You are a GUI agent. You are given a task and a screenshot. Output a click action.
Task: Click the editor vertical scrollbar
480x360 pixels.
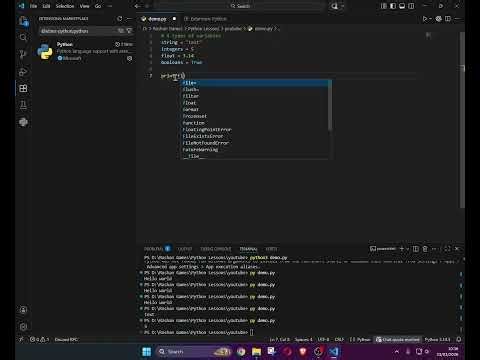(462, 120)
